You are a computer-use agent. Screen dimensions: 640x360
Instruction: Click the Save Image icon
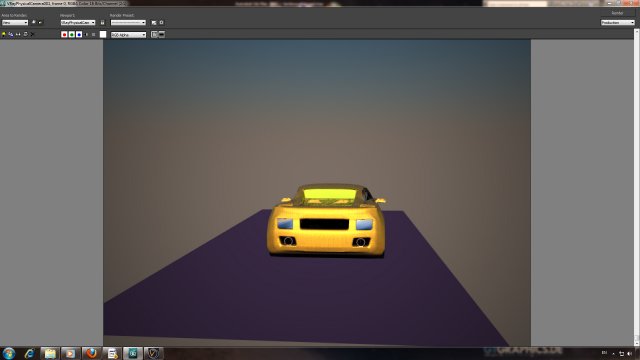tap(4, 35)
